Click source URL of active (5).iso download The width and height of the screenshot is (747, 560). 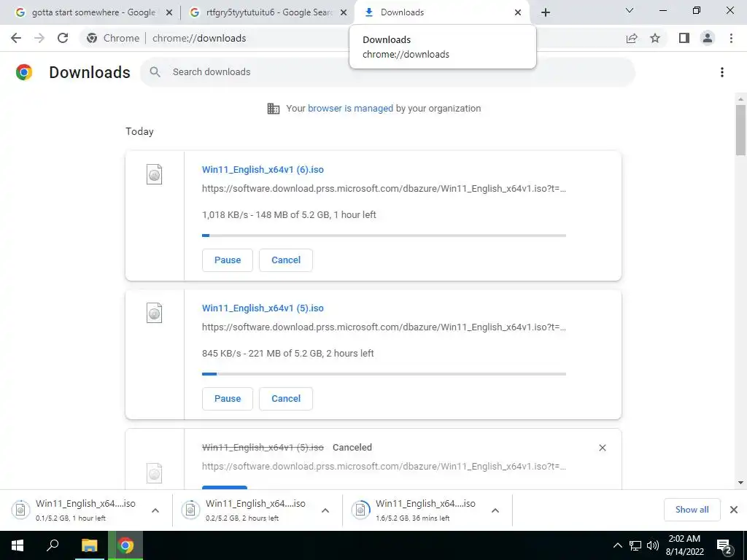[384, 327]
